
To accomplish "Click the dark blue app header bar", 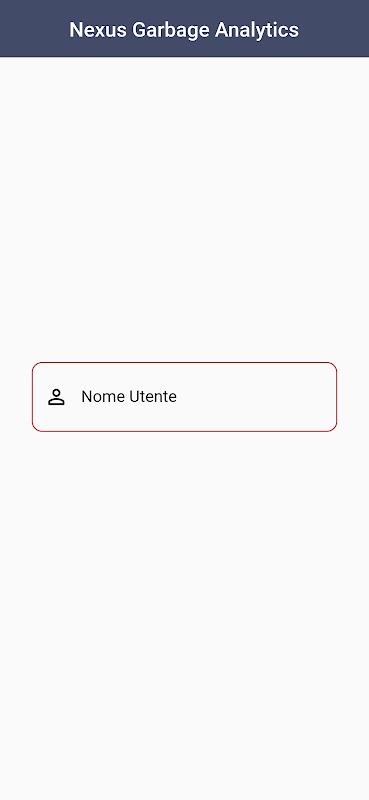I will (184, 29).
